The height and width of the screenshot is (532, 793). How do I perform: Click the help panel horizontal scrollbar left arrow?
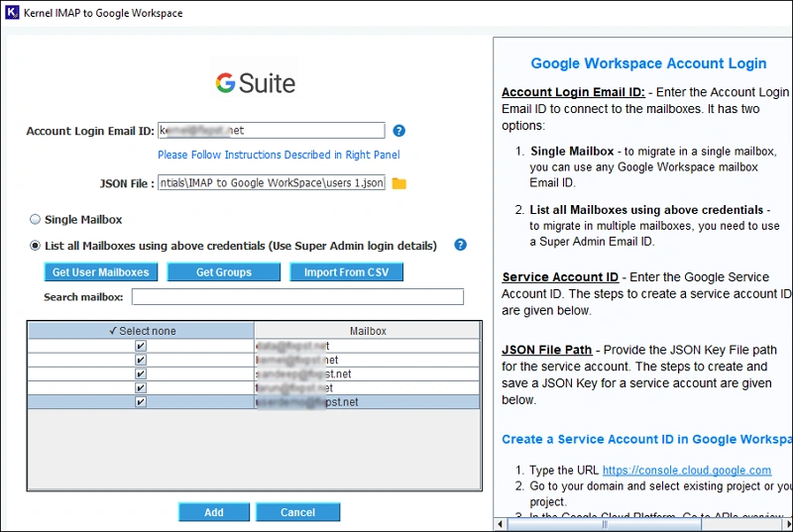[x=500, y=524]
